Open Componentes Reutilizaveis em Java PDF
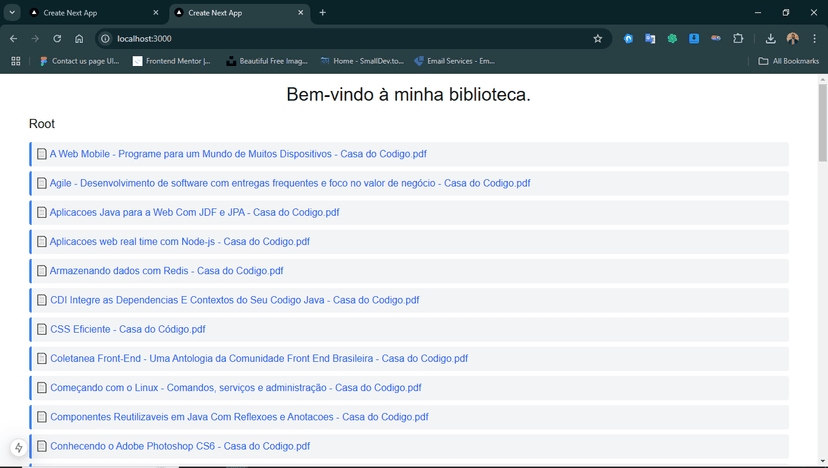 [239, 417]
